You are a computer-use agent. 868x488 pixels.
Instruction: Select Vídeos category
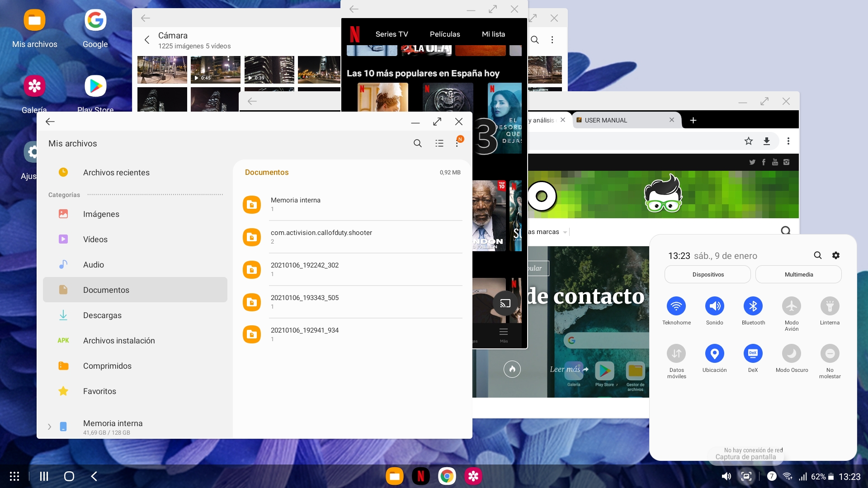135,239
